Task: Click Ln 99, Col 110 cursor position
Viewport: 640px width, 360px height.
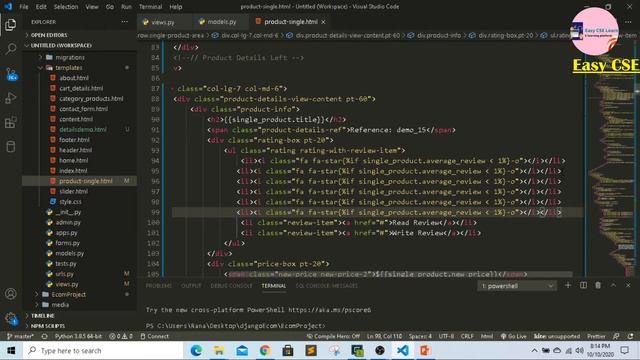Action: pos(384,336)
